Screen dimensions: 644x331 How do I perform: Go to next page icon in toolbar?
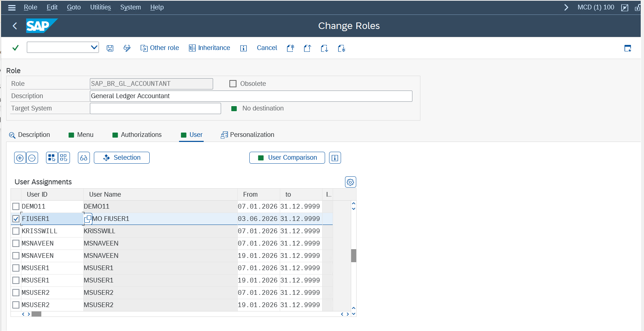[x=324, y=48]
